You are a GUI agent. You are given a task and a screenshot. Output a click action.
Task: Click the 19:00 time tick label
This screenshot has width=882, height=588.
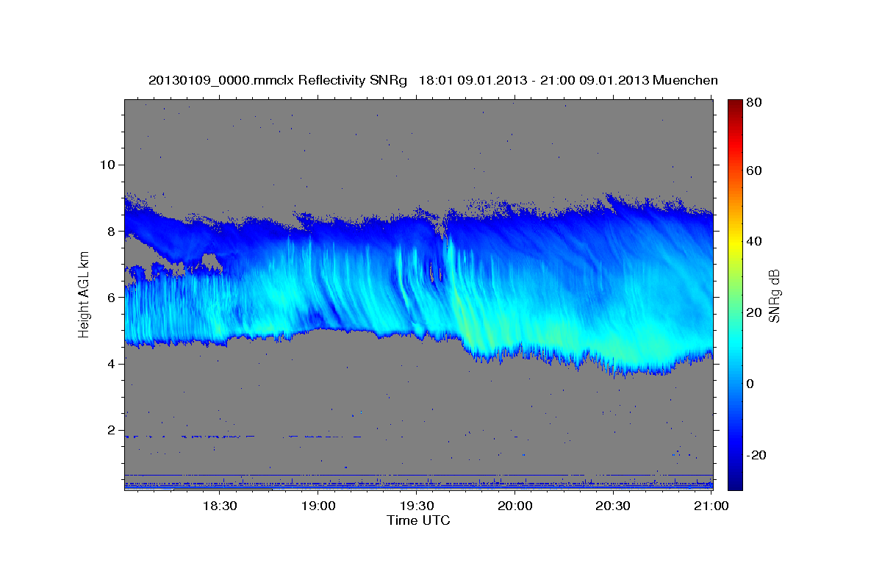pyautogui.click(x=318, y=506)
